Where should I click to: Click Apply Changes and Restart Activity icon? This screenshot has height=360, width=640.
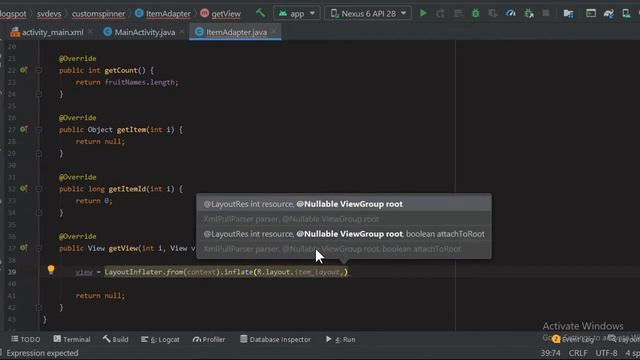440,13
